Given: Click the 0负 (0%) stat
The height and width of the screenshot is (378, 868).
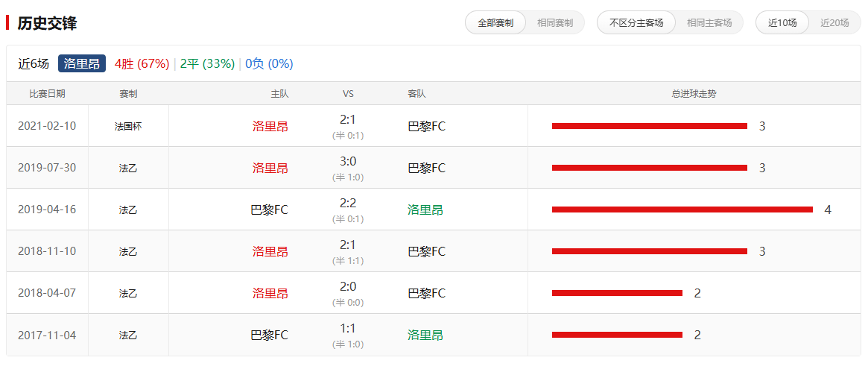Looking at the screenshot, I should click(269, 63).
